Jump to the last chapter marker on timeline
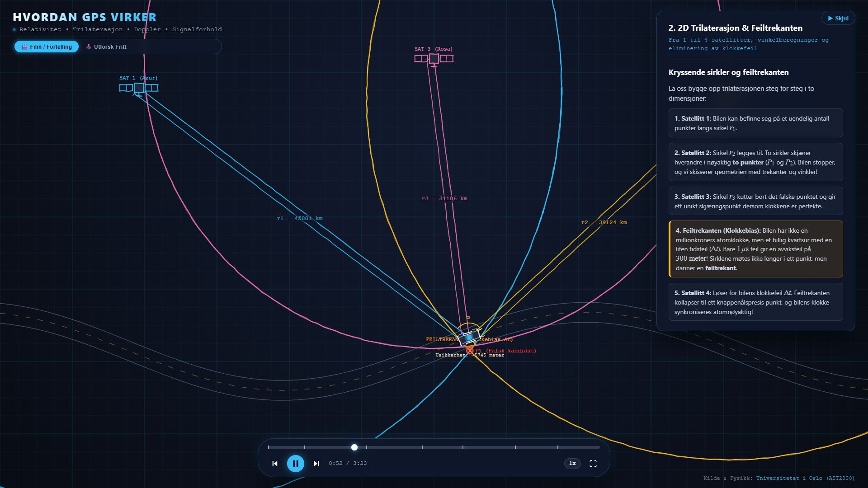The width and height of the screenshot is (868, 488). coord(558,447)
